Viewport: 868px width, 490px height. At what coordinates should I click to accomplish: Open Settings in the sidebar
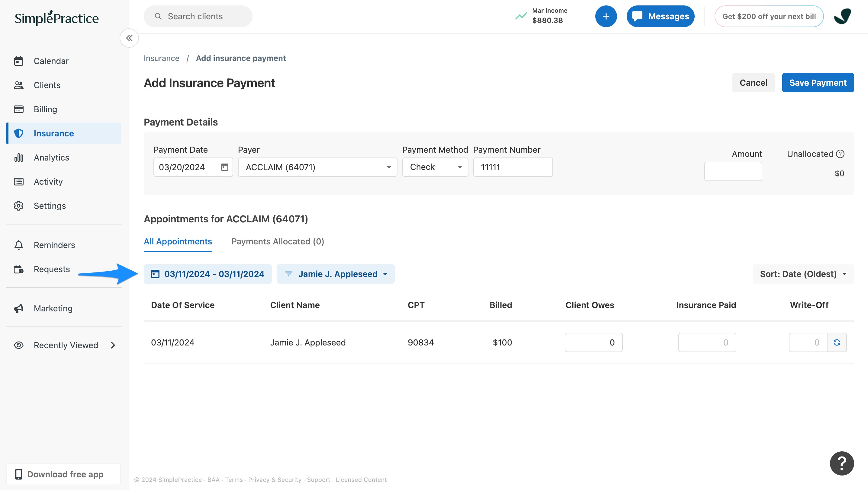click(x=64, y=206)
